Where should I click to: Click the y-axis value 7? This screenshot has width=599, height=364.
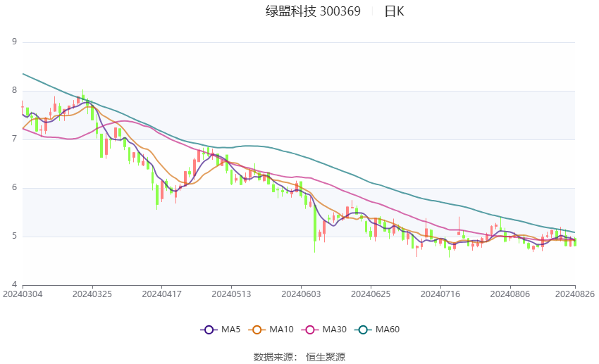click(x=15, y=139)
